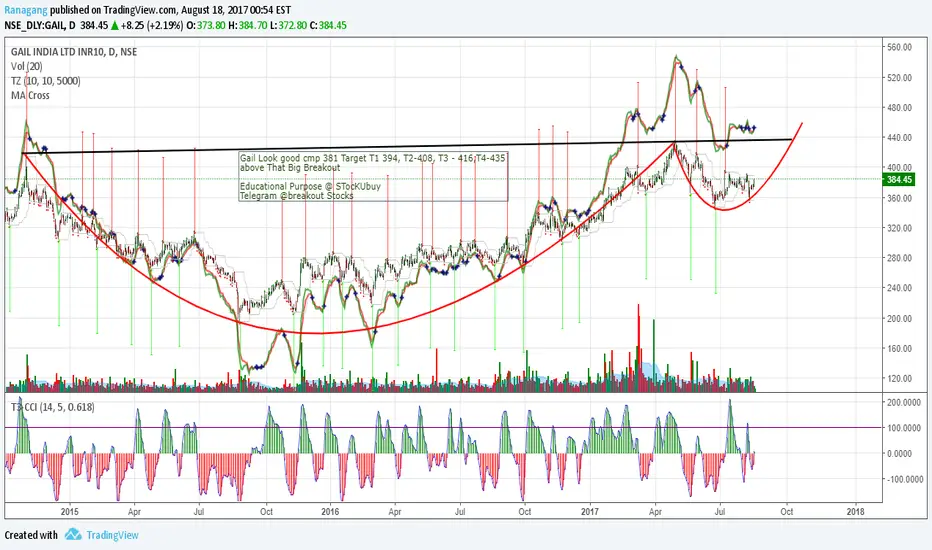This screenshot has height=550, width=932.
Task: Click the C:384.45 close value in header
Action: click(329, 26)
